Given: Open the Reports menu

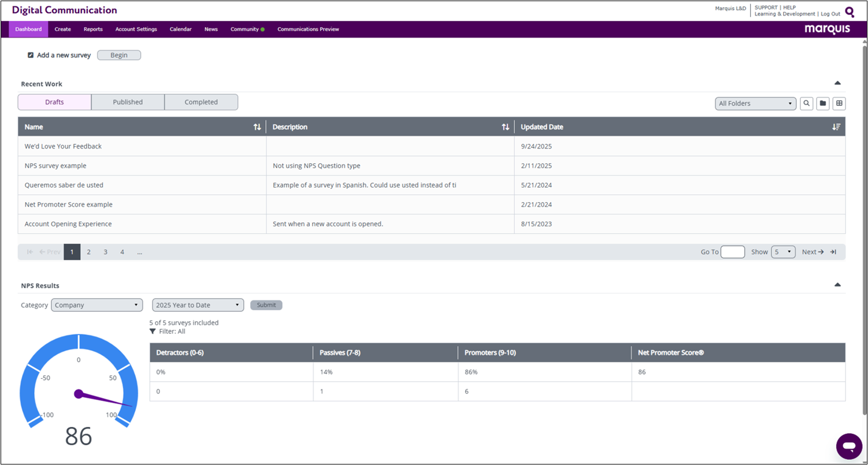Looking at the screenshot, I should coord(93,29).
